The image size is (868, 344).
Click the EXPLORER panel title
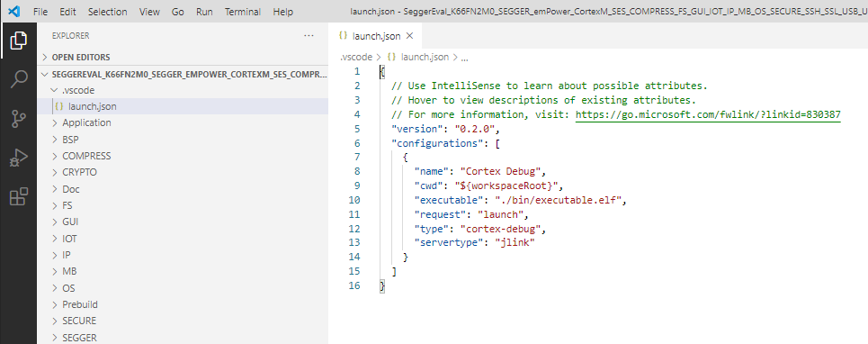(70, 35)
